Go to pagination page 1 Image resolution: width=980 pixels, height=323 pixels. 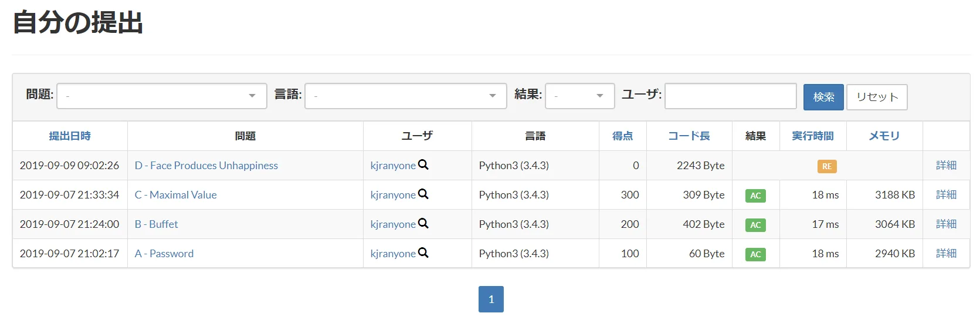pyautogui.click(x=491, y=299)
